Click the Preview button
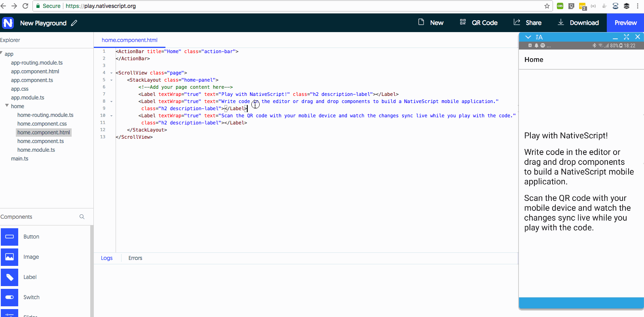This screenshot has width=644, height=317. [x=625, y=23]
